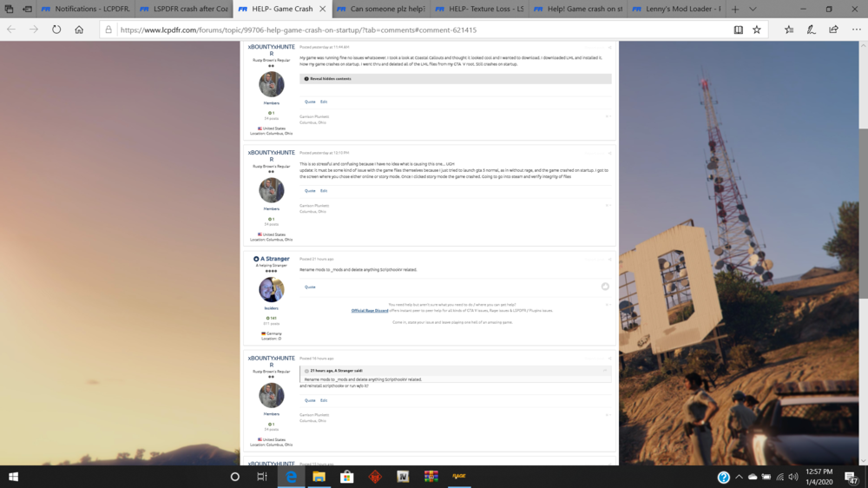The height and width of the screenshot is (488, 868).
Task: Edit the 11:44 AM post
Action: (324, 102)
